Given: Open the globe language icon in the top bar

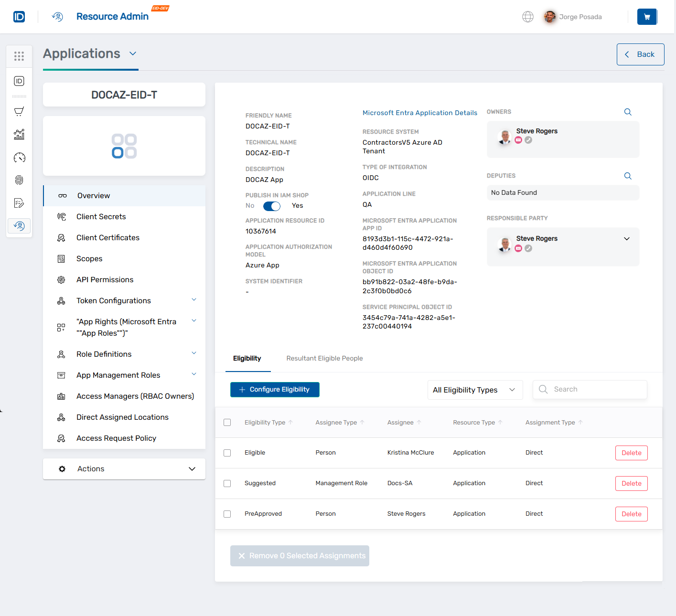Looking at the screenshot, I should point(527,16).
